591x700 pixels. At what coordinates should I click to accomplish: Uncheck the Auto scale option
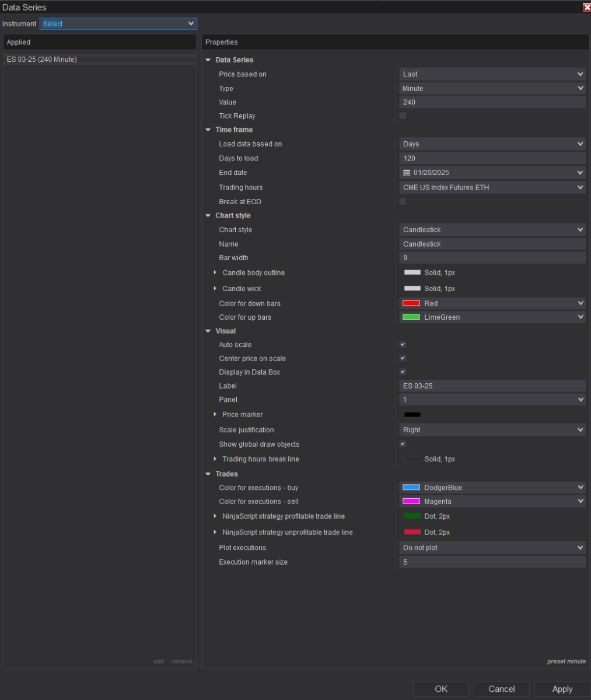click(403, 345)
